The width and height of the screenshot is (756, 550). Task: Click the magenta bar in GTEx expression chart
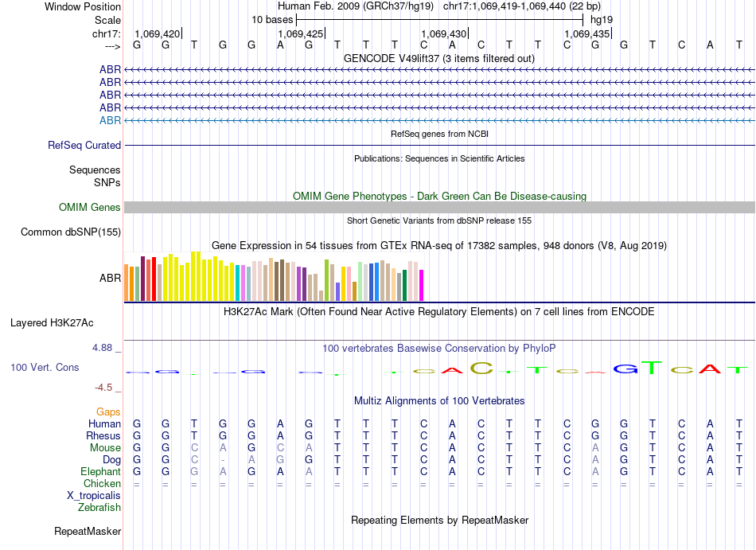click(422, 286)
